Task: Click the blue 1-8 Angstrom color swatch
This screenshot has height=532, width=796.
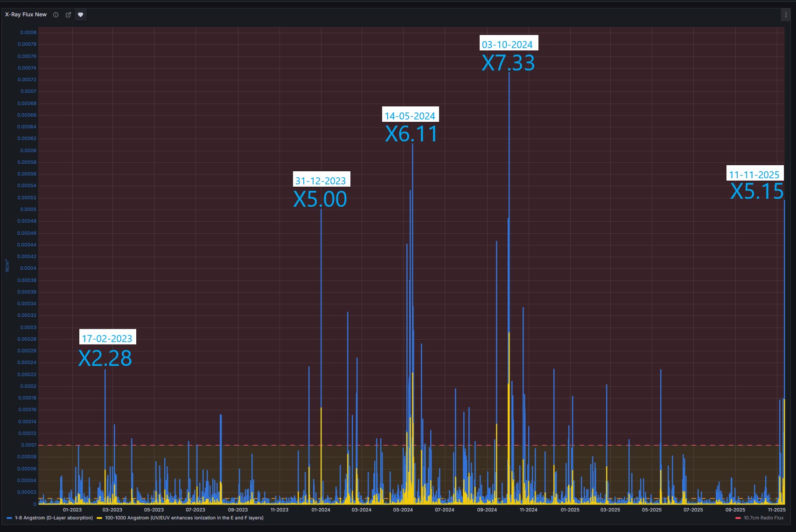Action: 9,518
